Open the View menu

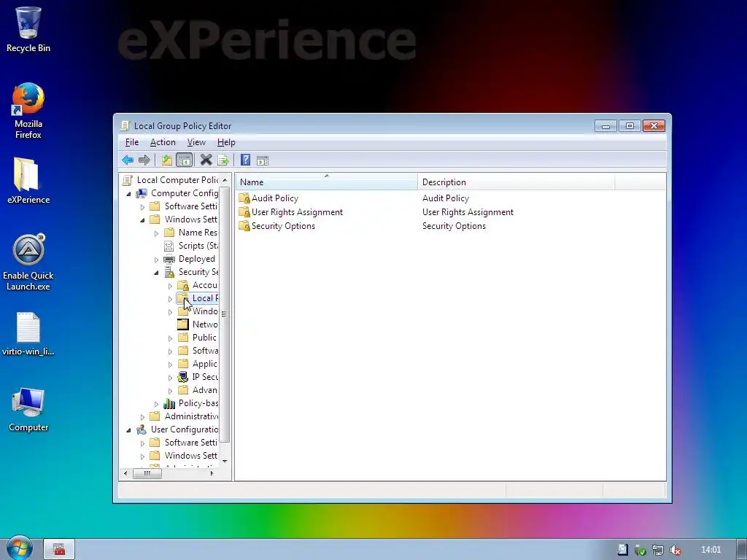click(196, 142)
